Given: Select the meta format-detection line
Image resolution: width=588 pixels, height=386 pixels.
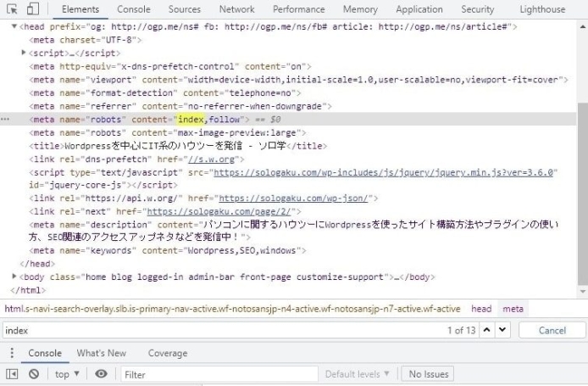Looking at the screenshot, I should tap(164, 92).
